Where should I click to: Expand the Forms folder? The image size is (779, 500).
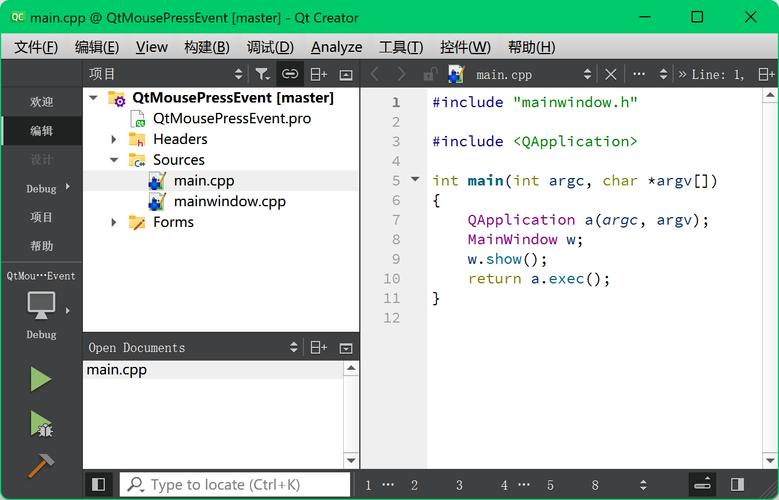click(114, 223)
